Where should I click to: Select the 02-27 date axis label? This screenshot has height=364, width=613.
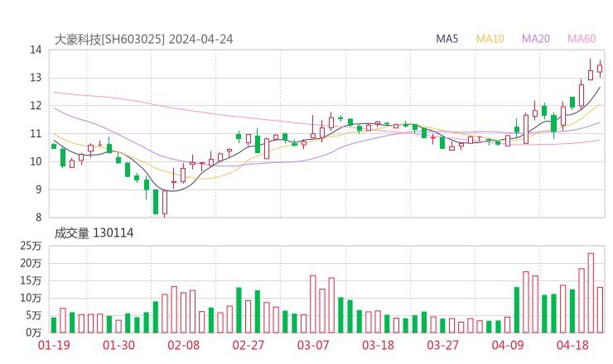(x=249, y=345)
